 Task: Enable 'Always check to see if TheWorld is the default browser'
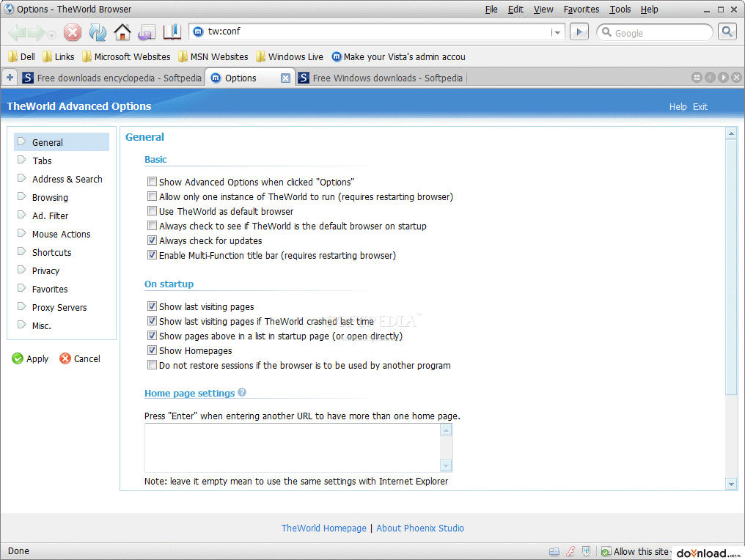tap(152, 226)
